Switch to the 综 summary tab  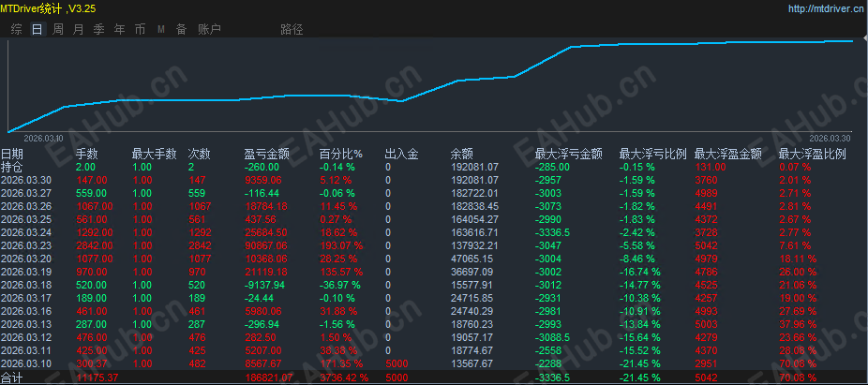[17, 29]
